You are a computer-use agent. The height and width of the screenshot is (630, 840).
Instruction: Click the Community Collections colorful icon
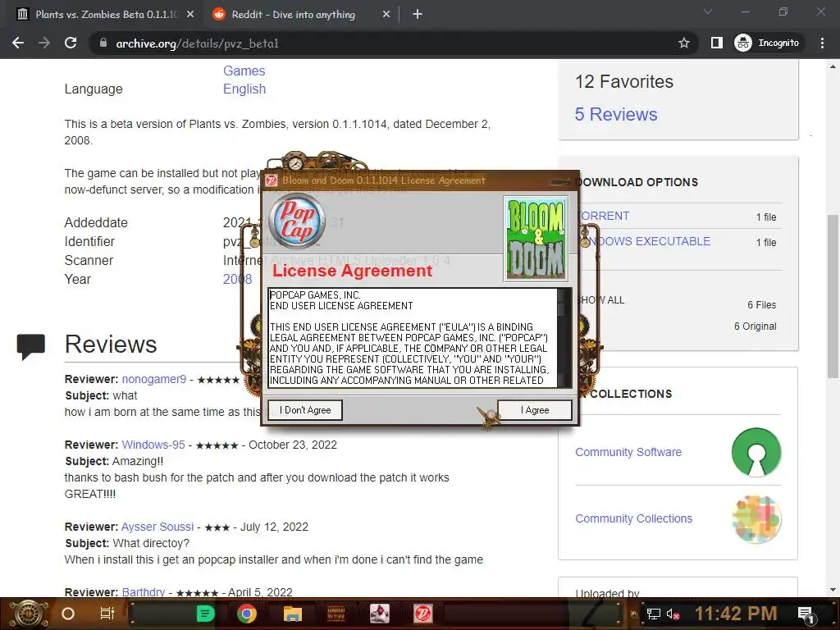(756, 518)
